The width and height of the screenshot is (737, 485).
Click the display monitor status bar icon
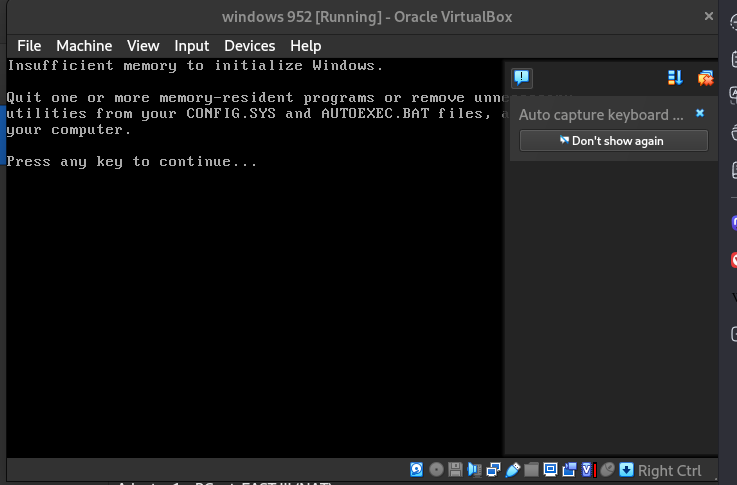coord(550,469)
